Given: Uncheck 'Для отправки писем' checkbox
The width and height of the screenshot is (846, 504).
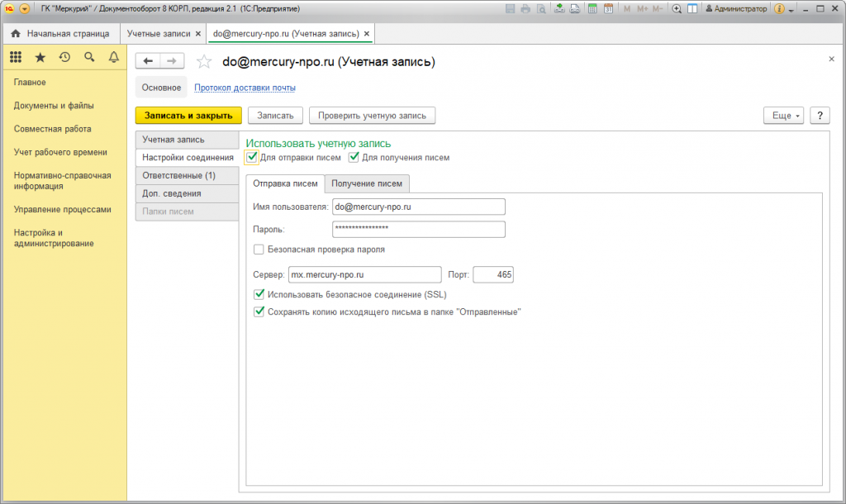Looking at the screenshot, I should 252,157.
